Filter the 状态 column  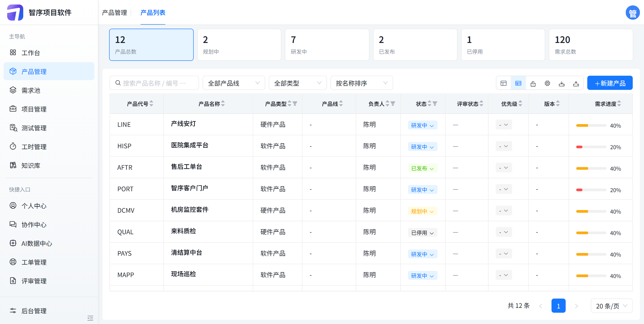click(435, 104)
